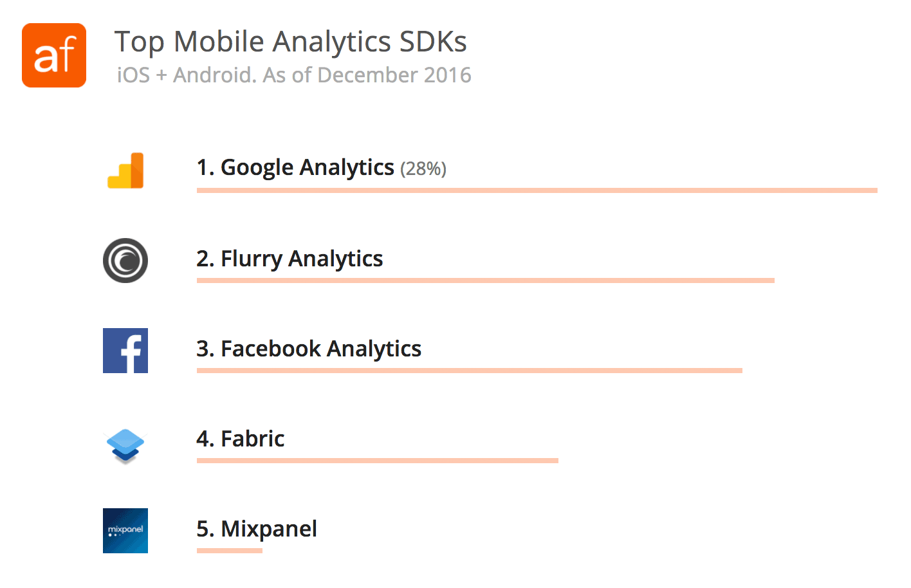Click the Fabric usage bar
This screenshot has width=911, height=588.
pyautogui.click(x=378, y=461)
